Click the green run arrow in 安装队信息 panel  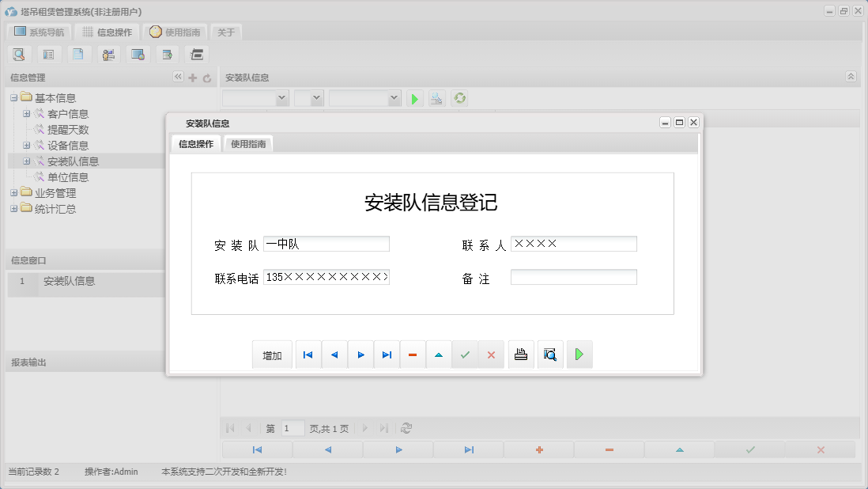point(414,98)
